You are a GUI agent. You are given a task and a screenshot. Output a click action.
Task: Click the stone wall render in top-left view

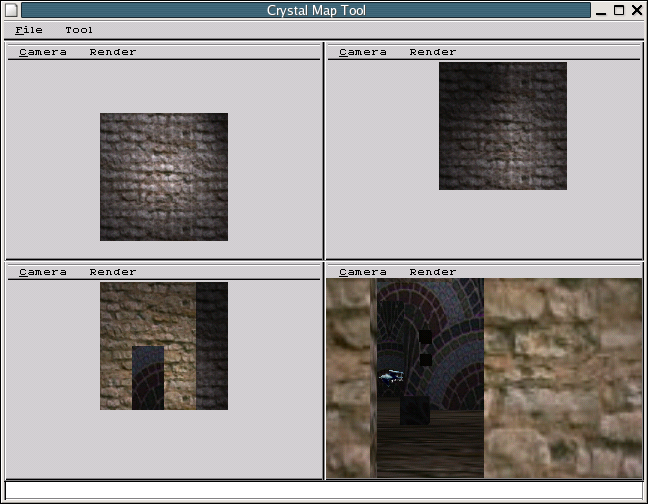pyautogui.click(x=164, y=177)
